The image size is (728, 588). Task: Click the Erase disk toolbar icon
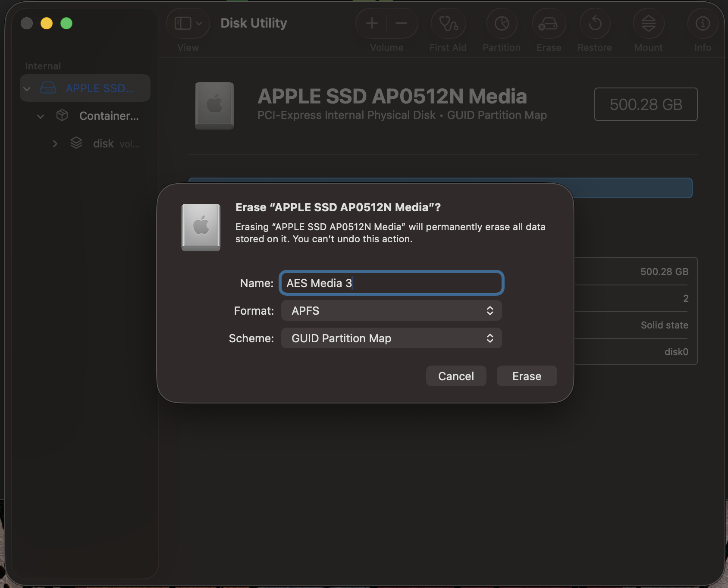tap(549, 24)
